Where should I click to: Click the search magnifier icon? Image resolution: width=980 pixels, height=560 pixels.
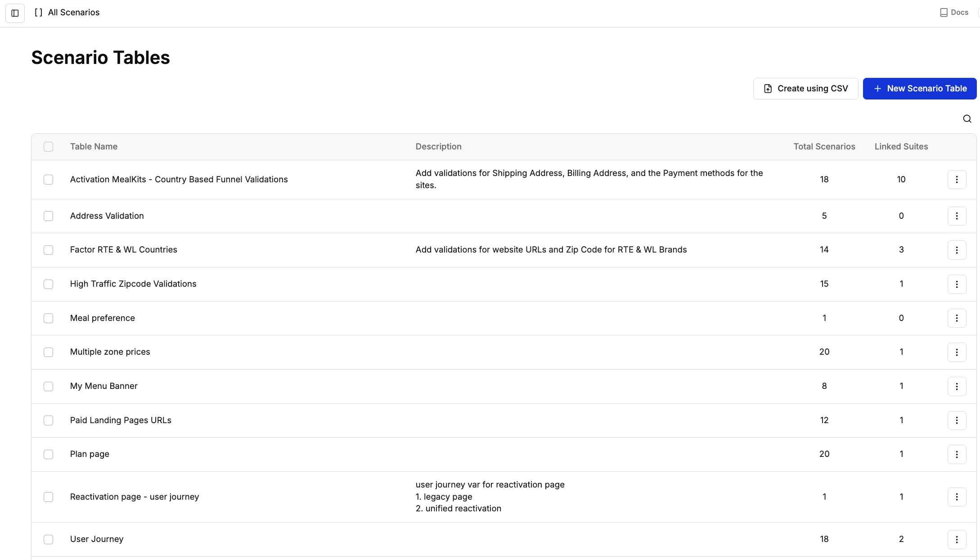967,119
